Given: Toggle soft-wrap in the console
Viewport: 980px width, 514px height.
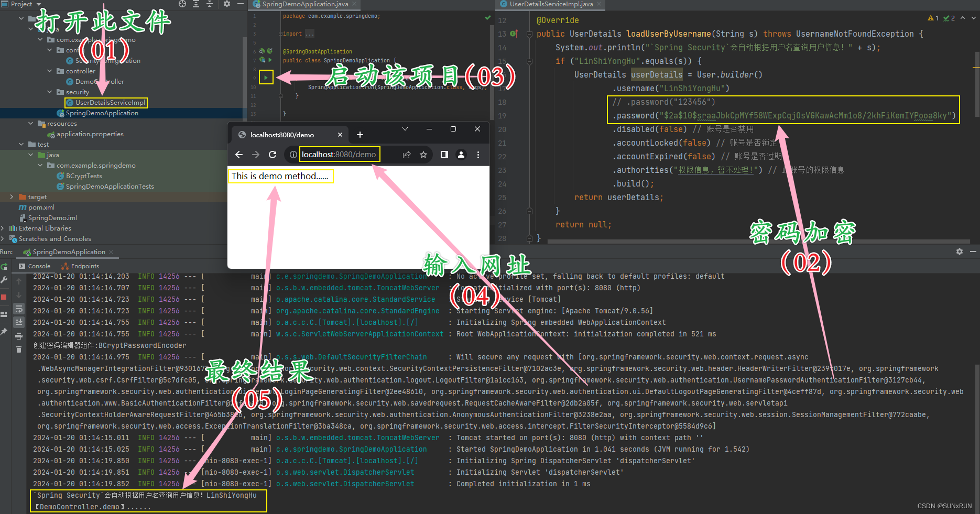Looking at the screenshot, I should tap(19, 308).
